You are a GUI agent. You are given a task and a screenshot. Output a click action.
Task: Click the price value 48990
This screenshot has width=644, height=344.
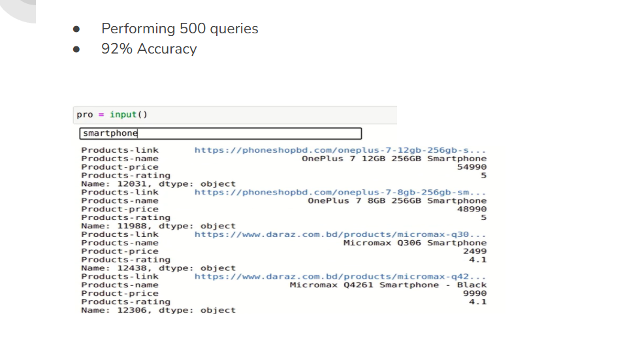(x=472, y=209)
